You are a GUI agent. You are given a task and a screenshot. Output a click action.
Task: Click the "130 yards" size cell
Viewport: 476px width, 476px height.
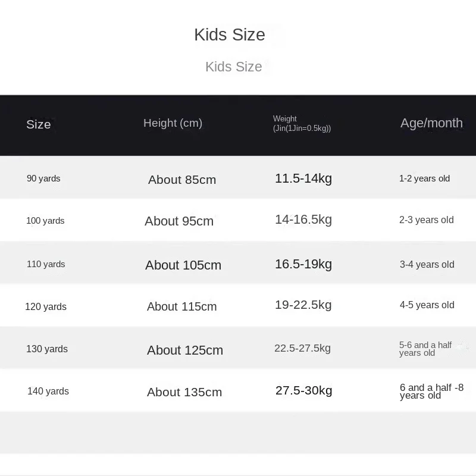47,349
